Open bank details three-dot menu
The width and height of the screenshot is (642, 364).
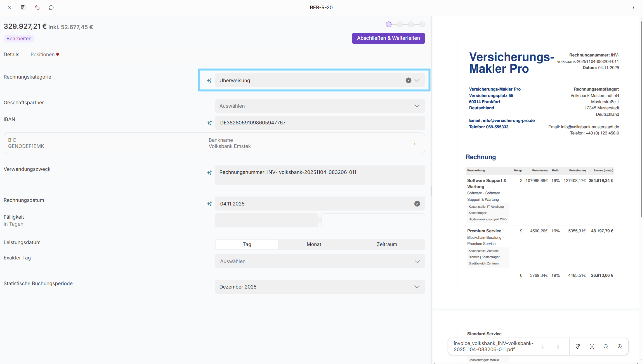coord(415,143)
